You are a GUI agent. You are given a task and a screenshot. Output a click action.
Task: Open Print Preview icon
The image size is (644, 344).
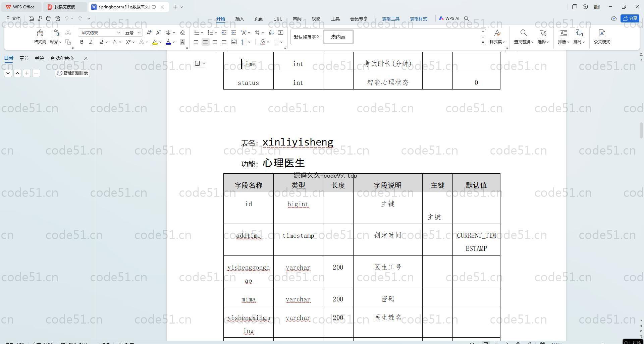tap(57, 18)
